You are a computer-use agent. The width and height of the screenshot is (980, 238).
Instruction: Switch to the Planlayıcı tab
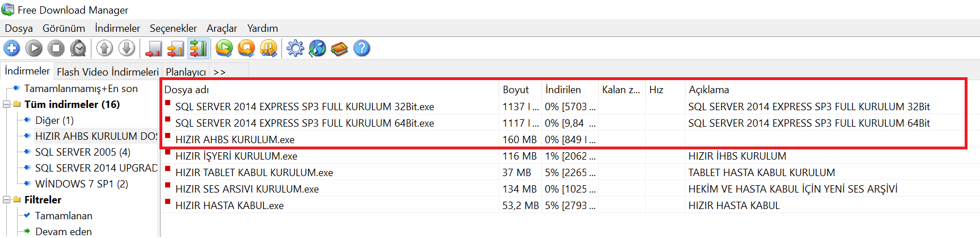(186, 72)
